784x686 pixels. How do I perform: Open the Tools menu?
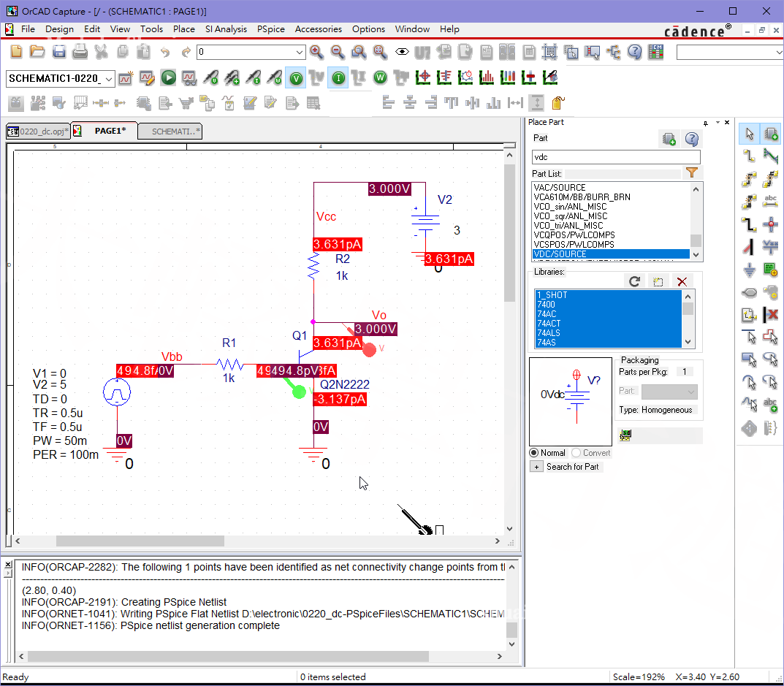point(151,29)
